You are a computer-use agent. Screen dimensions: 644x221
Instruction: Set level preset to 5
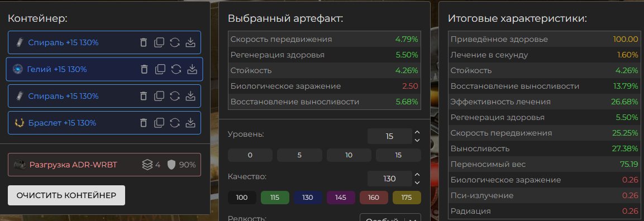[299, 155]
